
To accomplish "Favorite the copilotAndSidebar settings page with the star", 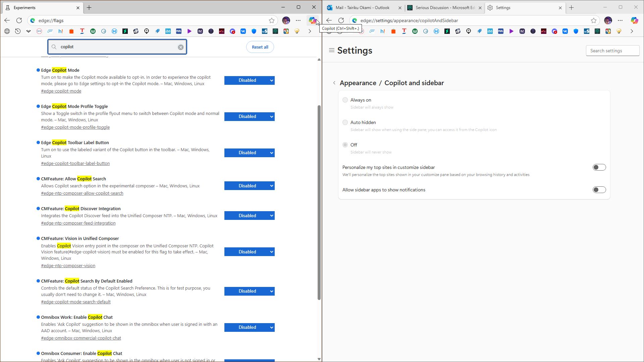I will [594, 20].
